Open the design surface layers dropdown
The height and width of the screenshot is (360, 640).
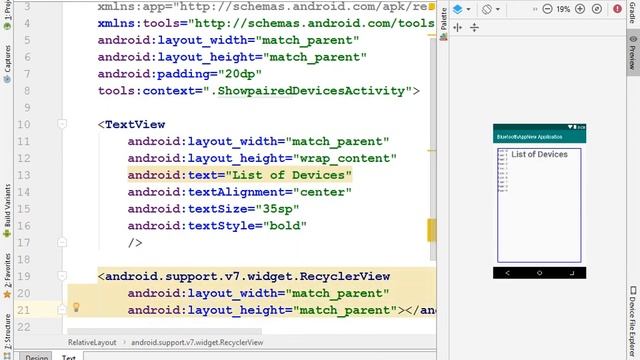tap(468, 9)
